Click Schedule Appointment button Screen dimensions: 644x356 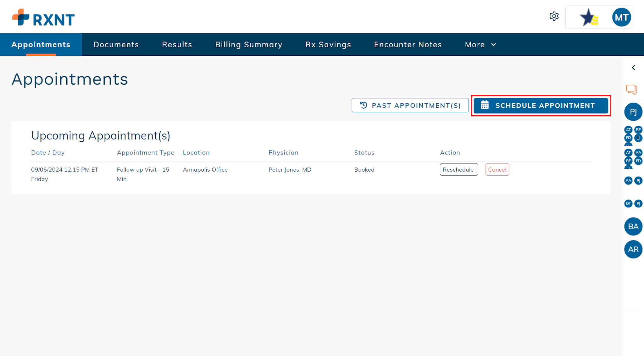tap(541, 105)
